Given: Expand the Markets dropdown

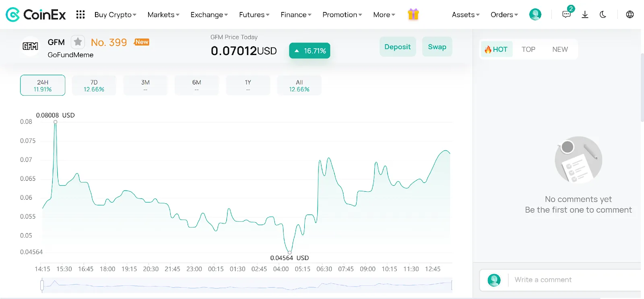Looking at the screenshot, I should tap(163, 15).
